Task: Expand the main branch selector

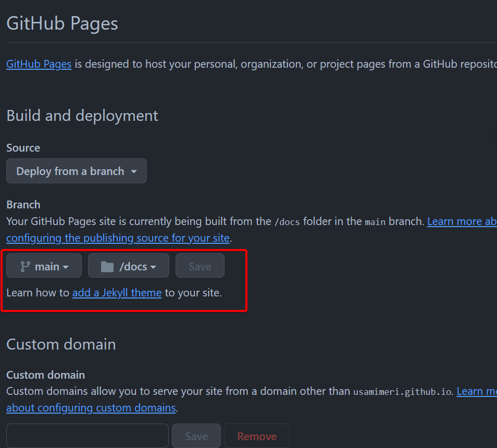Action: pos(44,266)
